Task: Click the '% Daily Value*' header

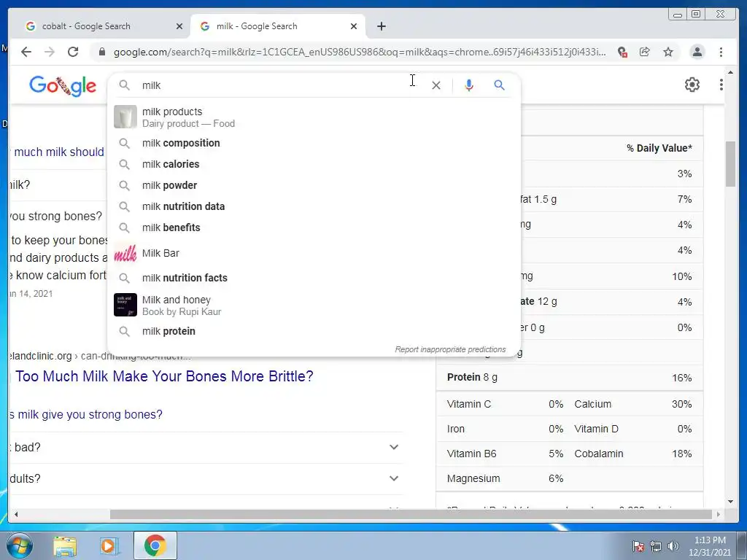Action: [x=659, y=148]
